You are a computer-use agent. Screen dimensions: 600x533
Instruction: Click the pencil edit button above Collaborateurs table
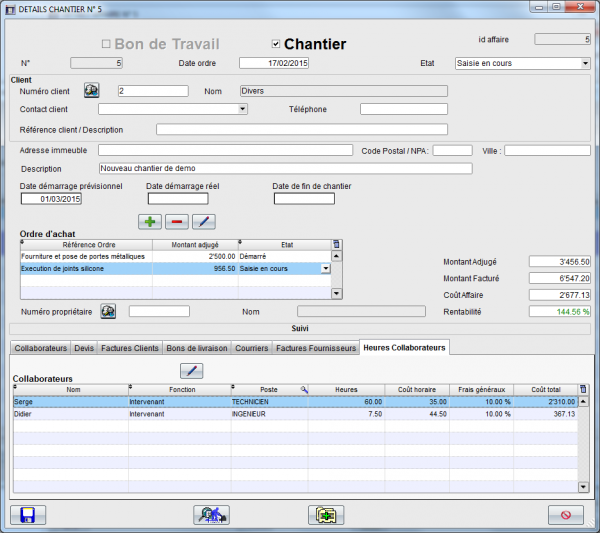tap(191, 371)
